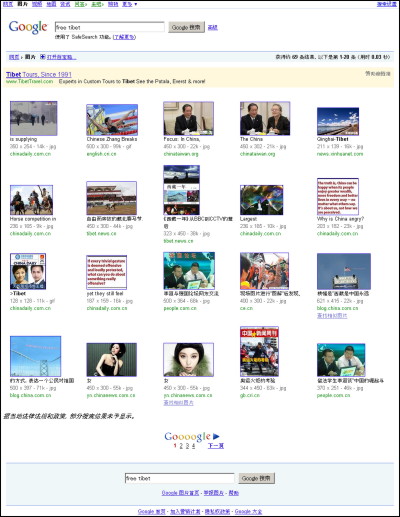Open the 'Why is China angry?' text thumbnail
Screen dimensions: 400x517
pos(338,197)
